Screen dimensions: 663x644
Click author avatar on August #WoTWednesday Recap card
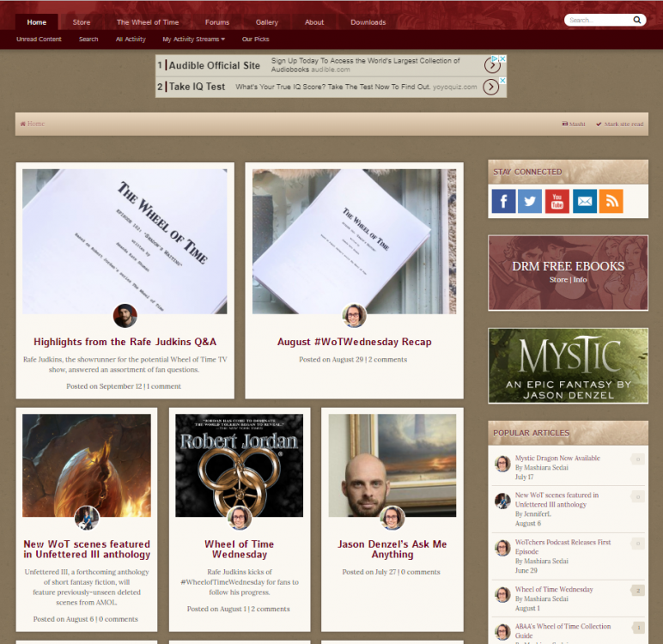[354, 315]
